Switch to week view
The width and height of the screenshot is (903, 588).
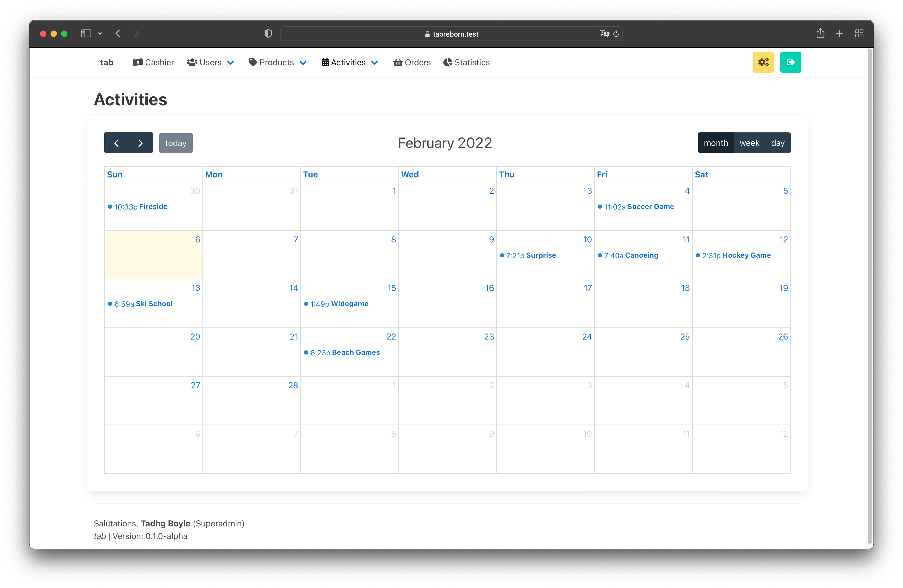tap(750, 143)
